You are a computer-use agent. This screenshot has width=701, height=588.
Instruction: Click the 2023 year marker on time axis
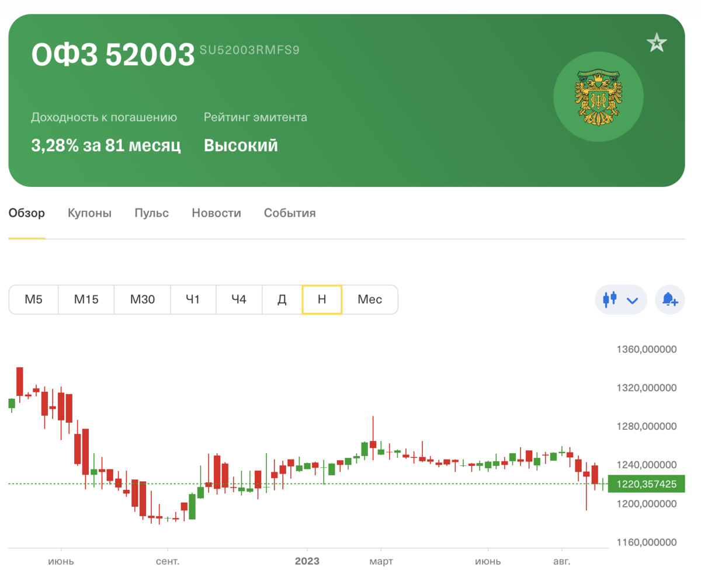point(307,562)
